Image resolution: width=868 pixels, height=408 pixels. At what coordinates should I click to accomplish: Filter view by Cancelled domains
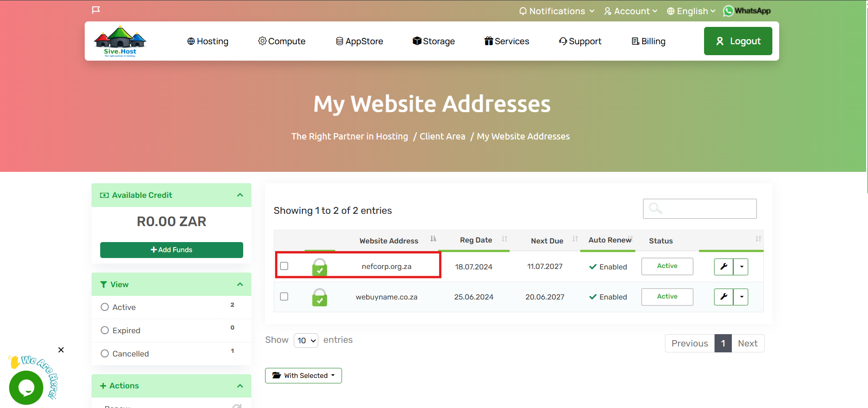click(105, 354)
